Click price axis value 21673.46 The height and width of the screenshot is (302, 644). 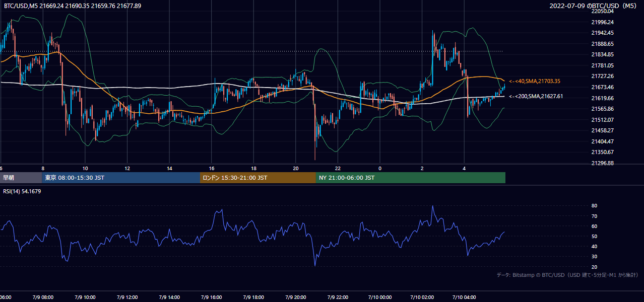tap(602, 87)
